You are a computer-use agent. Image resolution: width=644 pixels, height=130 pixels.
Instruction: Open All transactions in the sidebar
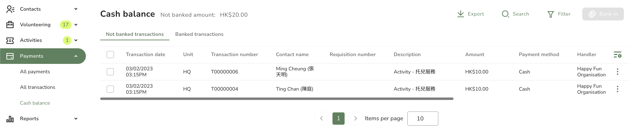tap(38, 87)
